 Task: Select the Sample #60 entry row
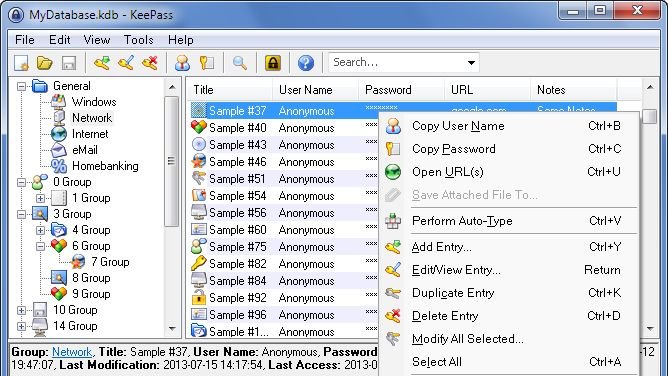tap(284, 230)
